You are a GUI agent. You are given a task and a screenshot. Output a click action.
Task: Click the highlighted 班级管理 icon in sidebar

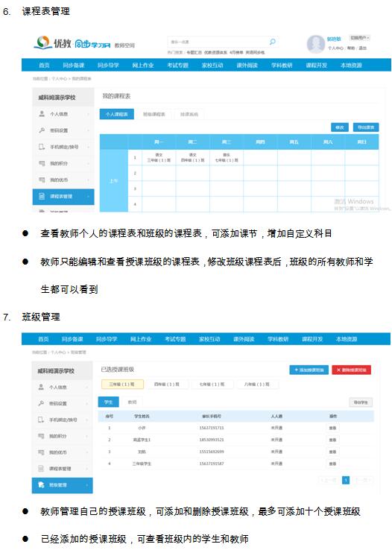coord(41,484)
